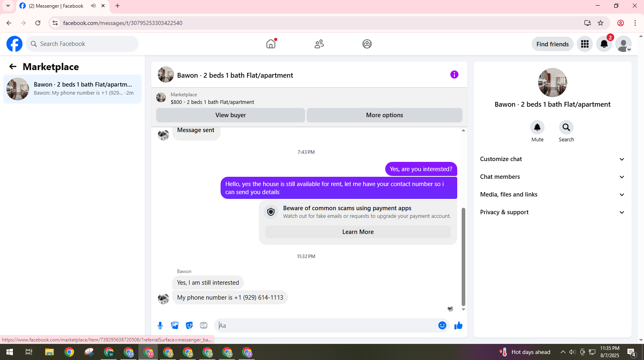Open the Windows Start menu
The width and height of the screenshot is (644, 360).
(x=10, y=352)
